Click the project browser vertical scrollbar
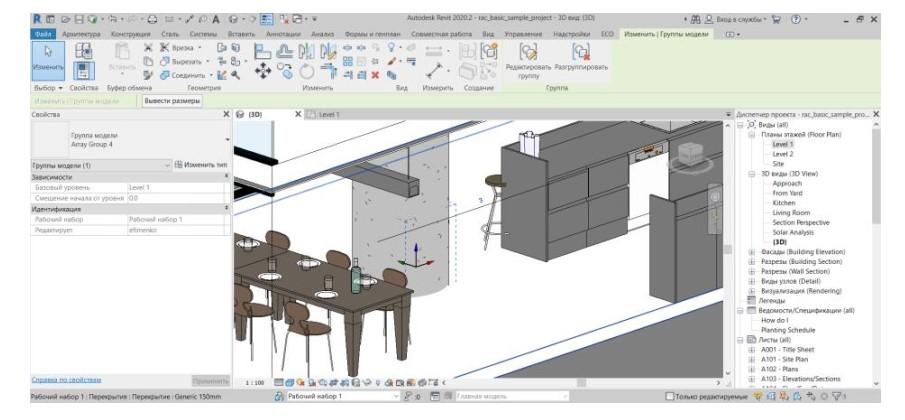Image resolution: width=905 pixels, height=420 pixels. (876, 175)
